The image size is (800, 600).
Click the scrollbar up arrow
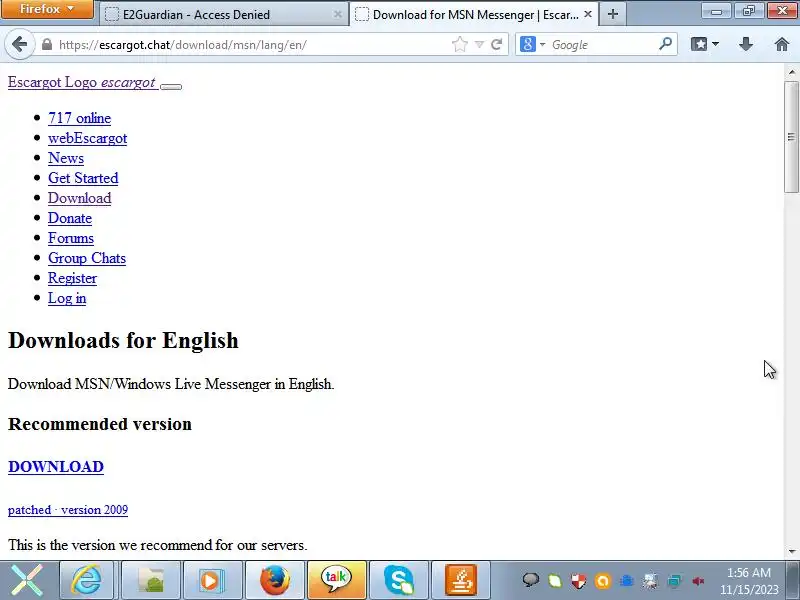[x=791, y=72]
